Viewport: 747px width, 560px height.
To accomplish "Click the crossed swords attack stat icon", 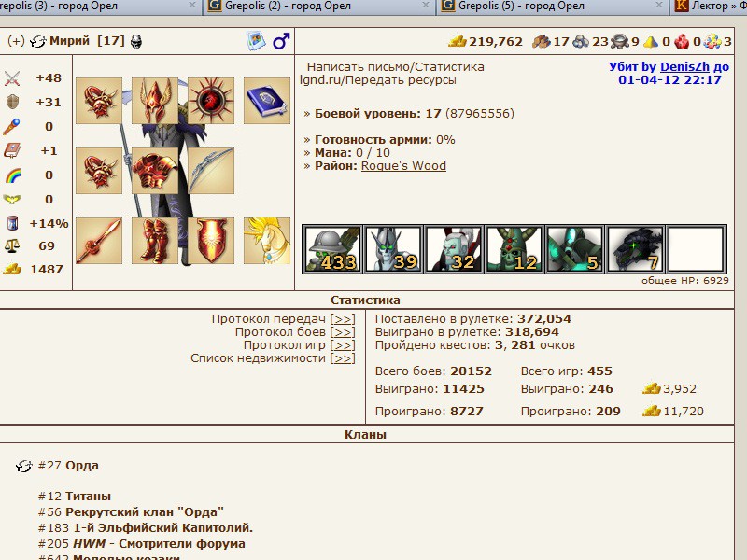I will pyautogui.click(x=12, y=78).
